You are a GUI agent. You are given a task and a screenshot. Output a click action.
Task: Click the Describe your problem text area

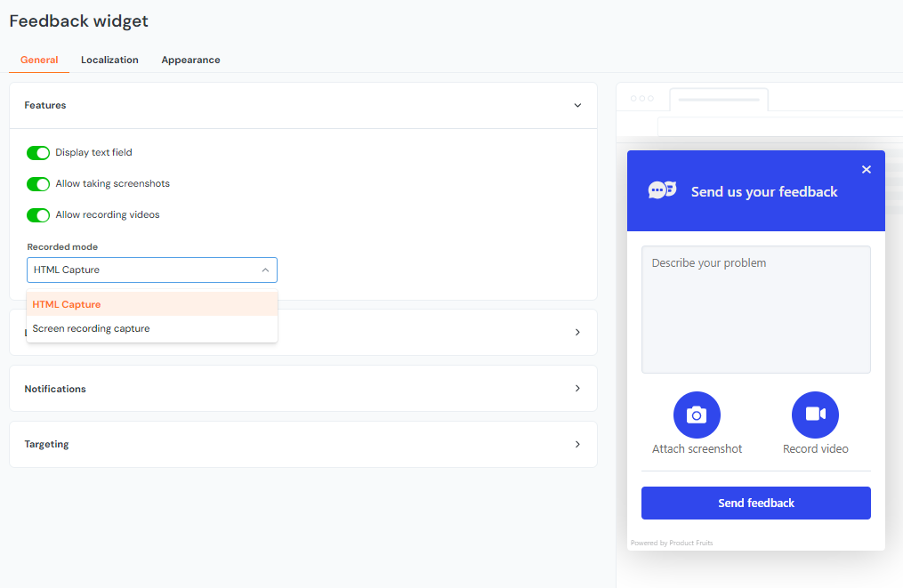pos(755,309)
